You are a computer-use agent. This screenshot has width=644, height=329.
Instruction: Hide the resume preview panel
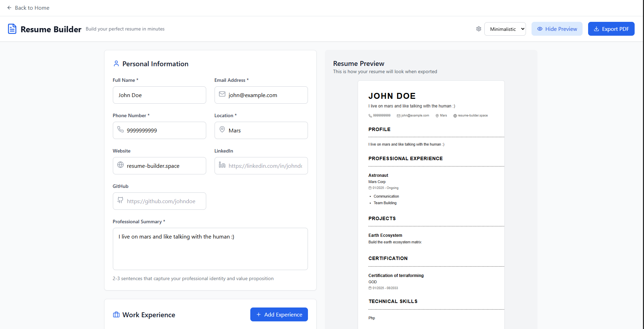(557, 29)
